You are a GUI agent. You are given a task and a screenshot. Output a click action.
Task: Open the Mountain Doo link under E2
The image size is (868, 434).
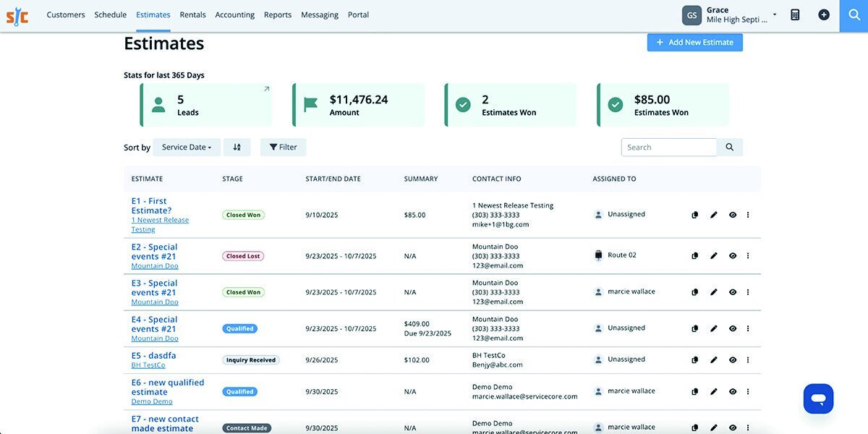coord(155,266)
